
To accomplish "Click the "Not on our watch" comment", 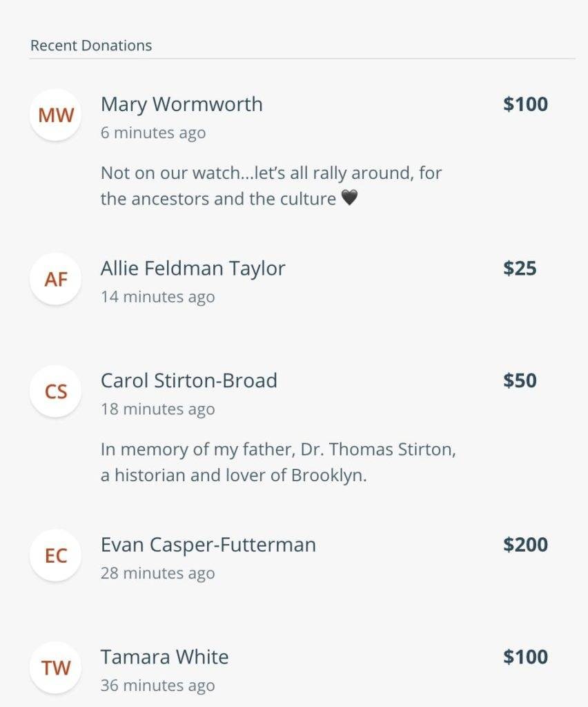I will coord(271,186).
